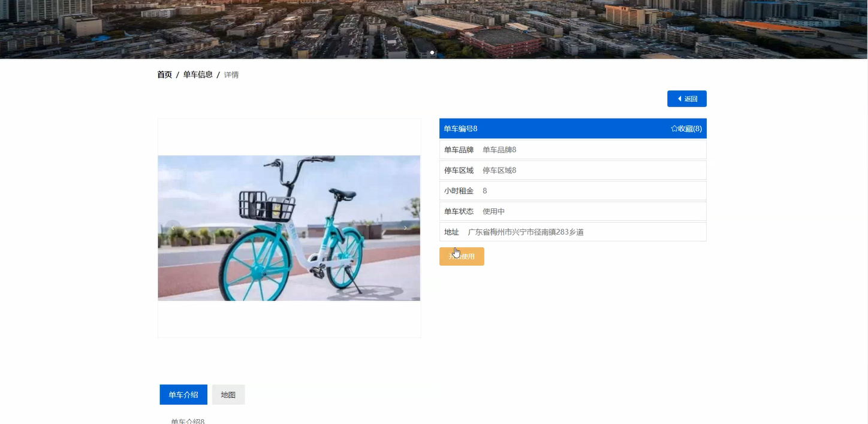Click the 开始使用 button

(462, 256)
